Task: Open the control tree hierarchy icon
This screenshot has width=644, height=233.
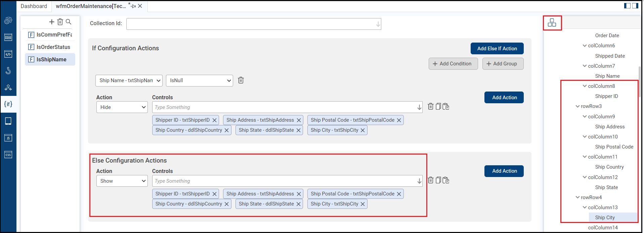Action: tap(552, 23)
